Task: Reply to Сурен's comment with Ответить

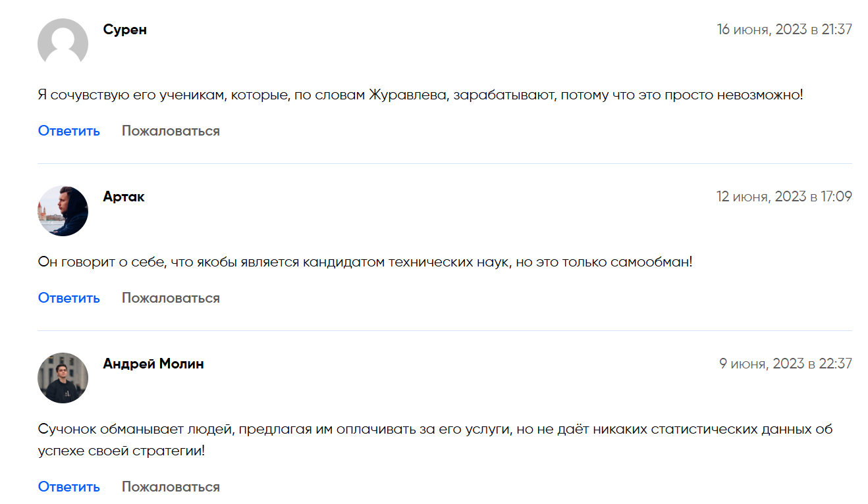Action: pyautogui.click(x=69, y=131)
